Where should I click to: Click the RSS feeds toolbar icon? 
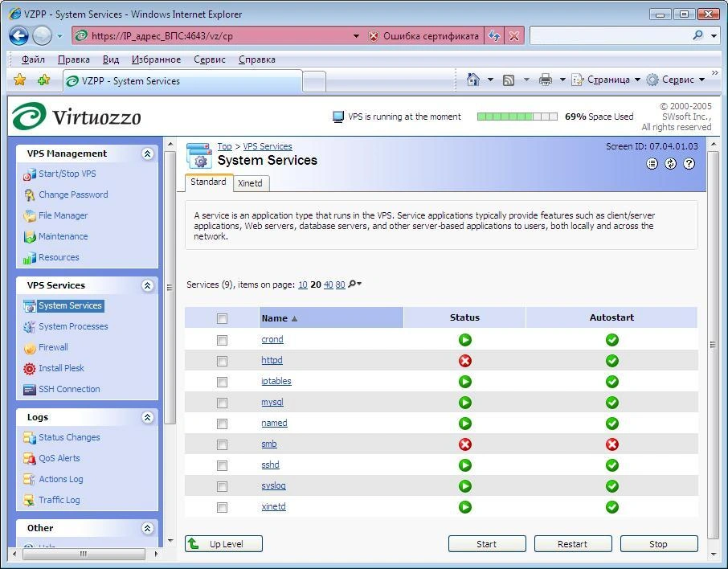click(x=509, y=80)
